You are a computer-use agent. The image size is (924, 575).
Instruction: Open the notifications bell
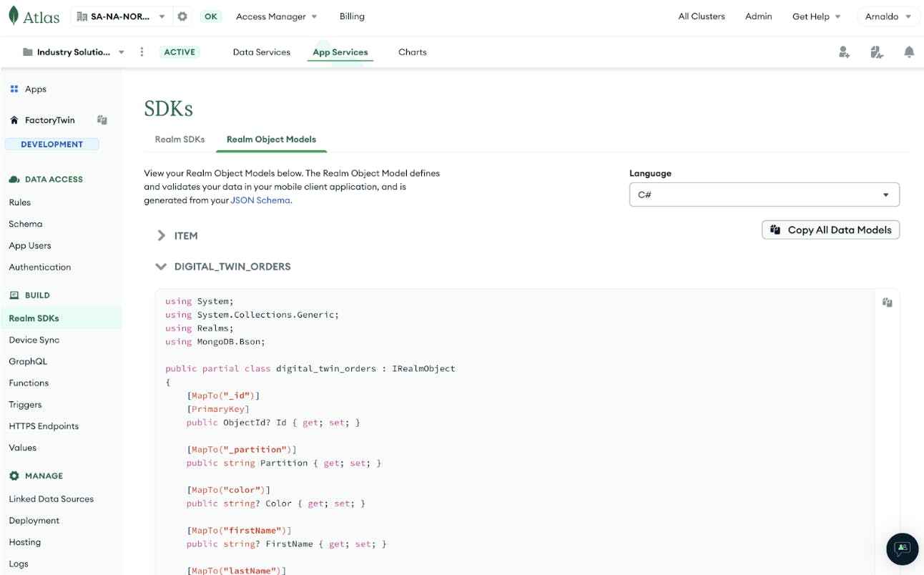909,52
